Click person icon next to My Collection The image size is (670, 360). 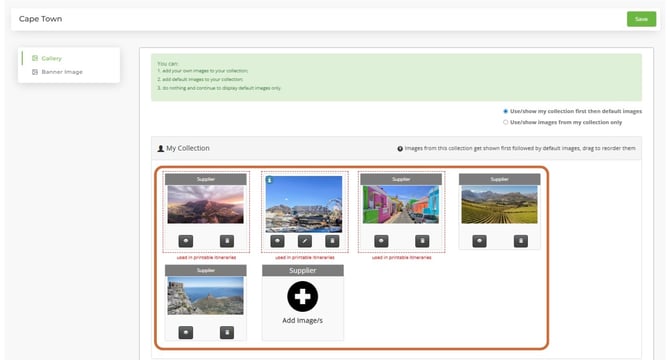[161, 148]
